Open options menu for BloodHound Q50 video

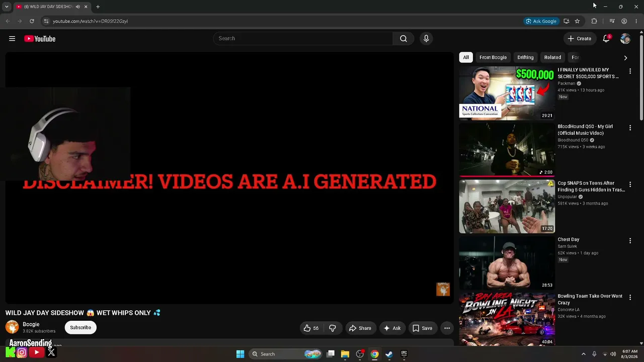[x=630, y=128]
